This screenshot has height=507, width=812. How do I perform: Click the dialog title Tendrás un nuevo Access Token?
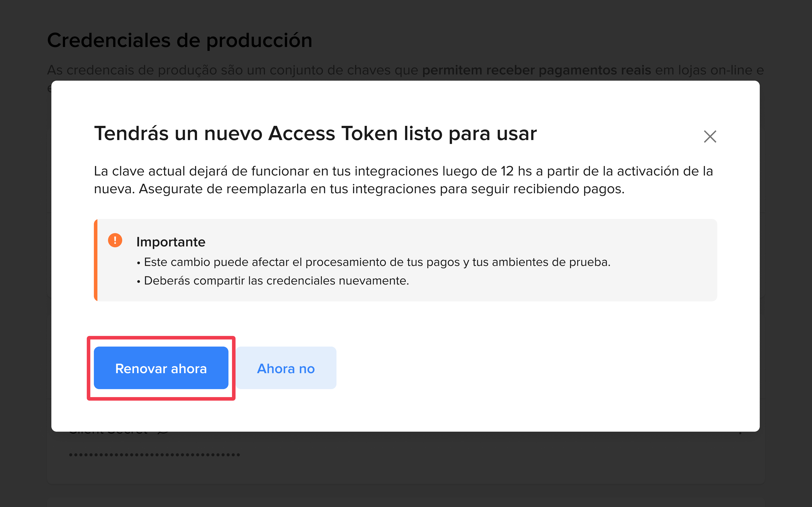315,133
